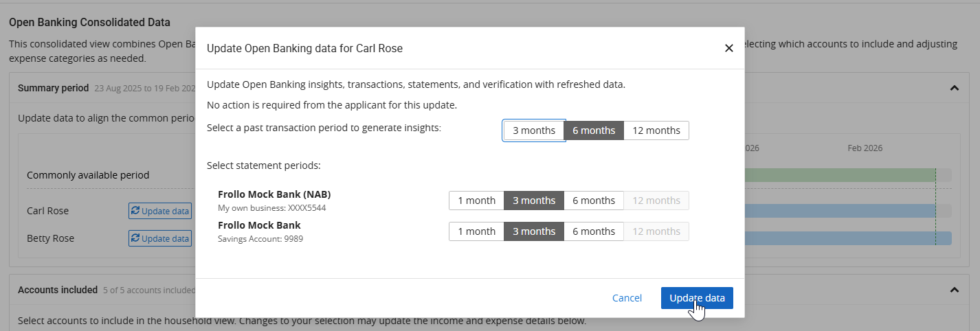Collapse the Summary period section
This screenshot has height=331, width=980.
click(954, 88)
